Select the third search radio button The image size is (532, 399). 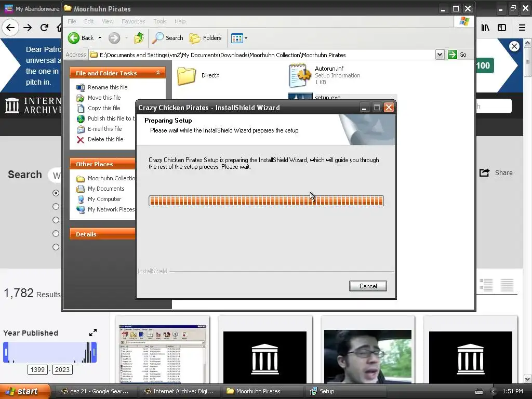tap(56, 220)
